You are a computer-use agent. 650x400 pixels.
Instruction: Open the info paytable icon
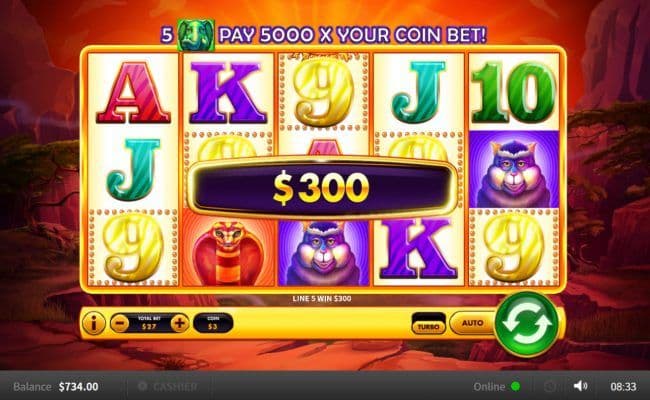pos(94,323)
